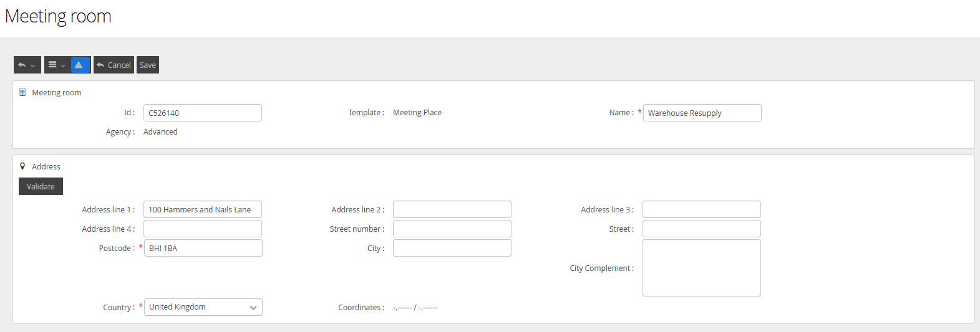Click the City Complement text area
The height and width of the screenshot is (332, 980).
click(701, 268)
